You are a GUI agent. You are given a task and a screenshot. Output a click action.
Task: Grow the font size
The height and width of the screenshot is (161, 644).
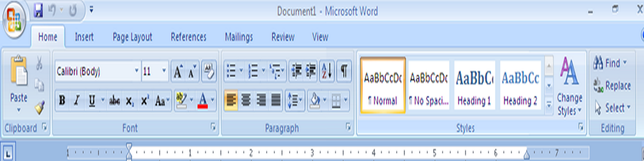[178, 72]
